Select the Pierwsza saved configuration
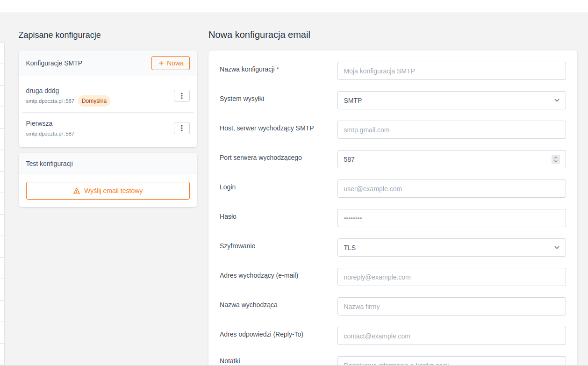The width and height of the screenshot is (588, 366). coord(39,123)
